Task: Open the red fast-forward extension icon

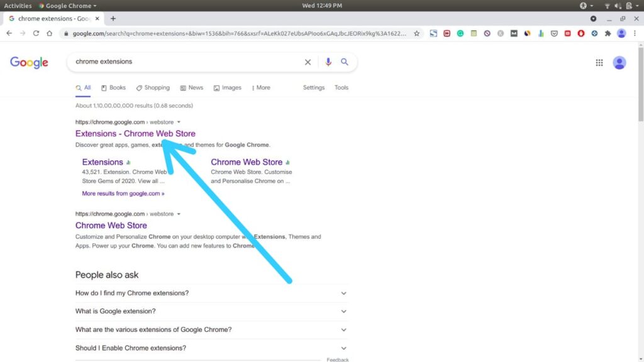Action: point(447,34)
